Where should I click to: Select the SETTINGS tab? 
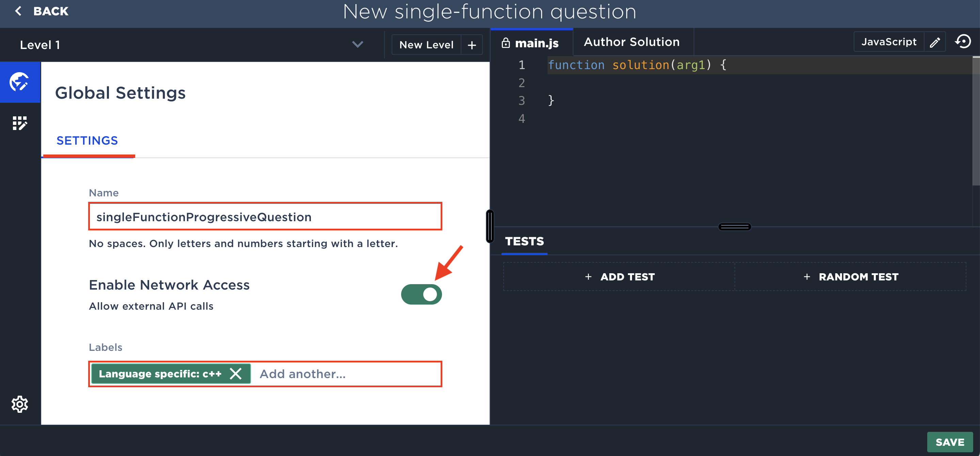[88, 141]
